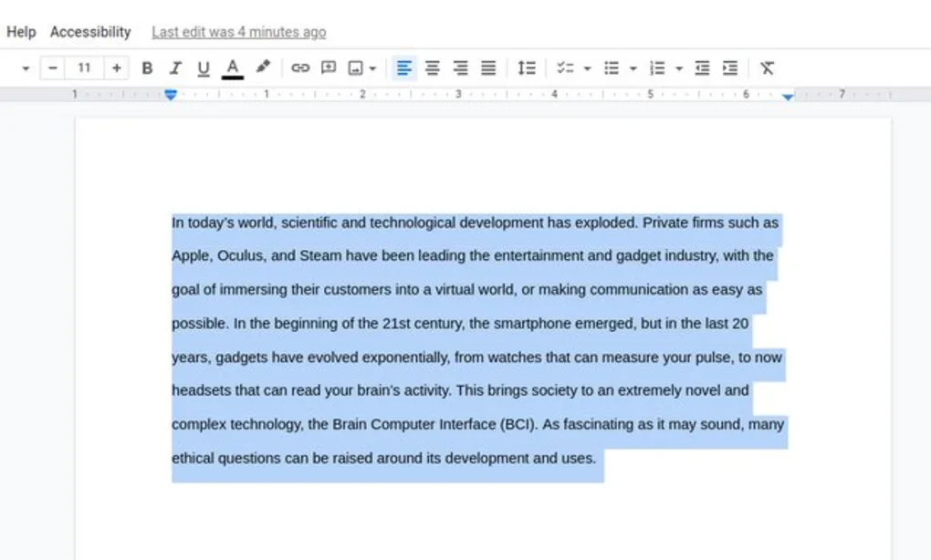931x560 pixels.
Task: Toggle bold formatting
Action: [147, 68]
